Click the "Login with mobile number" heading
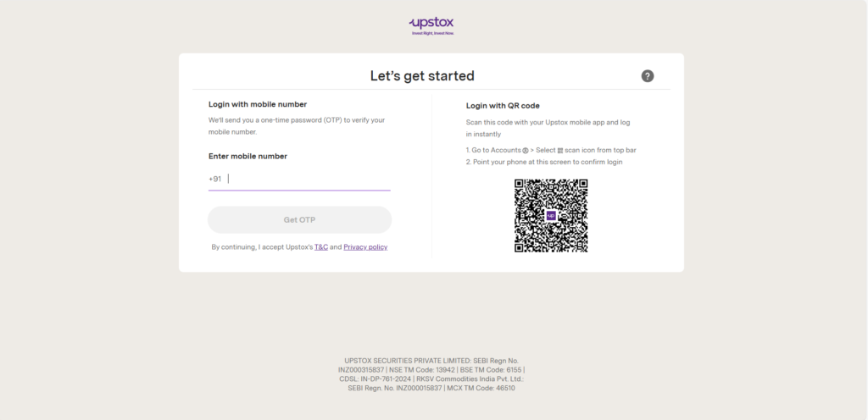 tap(258, 104)
